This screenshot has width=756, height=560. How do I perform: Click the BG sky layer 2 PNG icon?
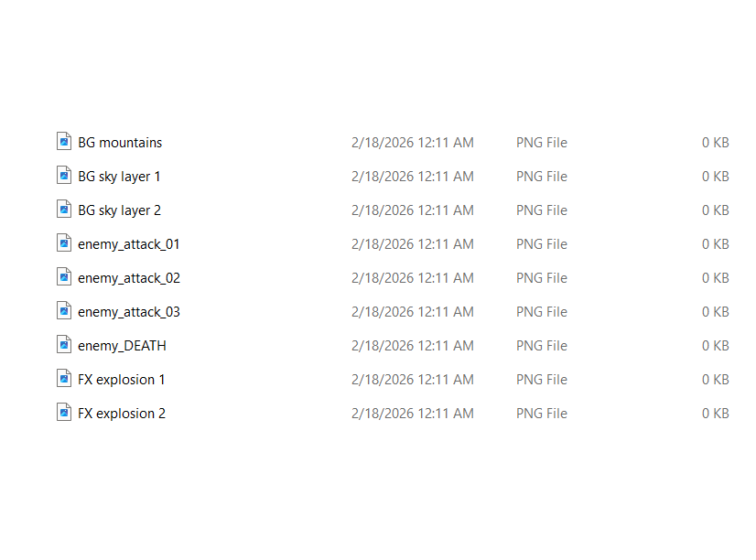[64, 210]
